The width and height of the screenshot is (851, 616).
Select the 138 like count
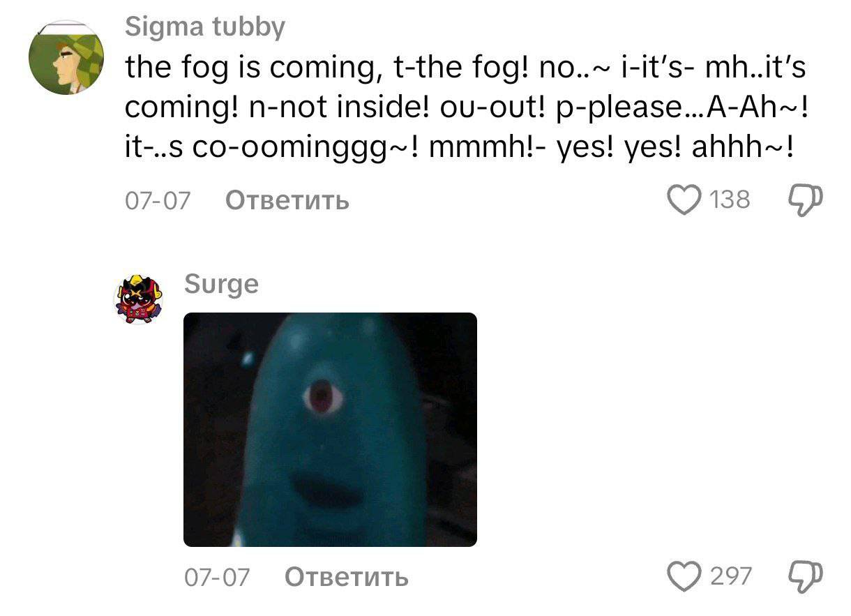(x=730, y=201)
